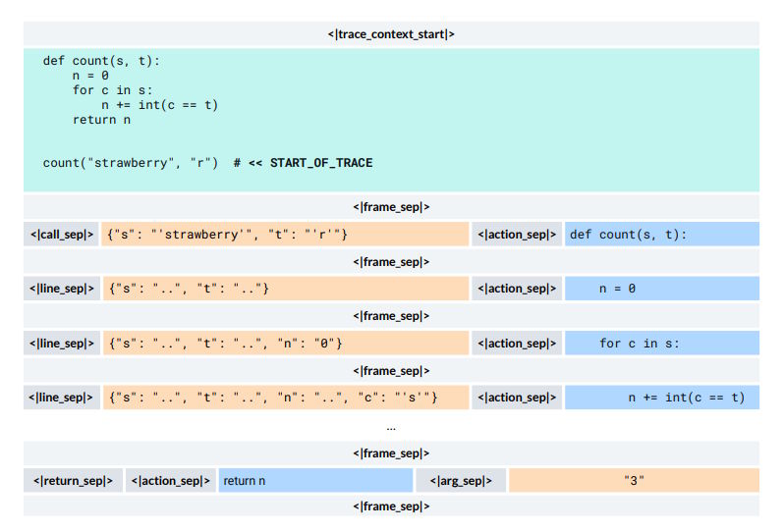Click the action_sep token beside 'n = 0'

[x=517, y=289]
